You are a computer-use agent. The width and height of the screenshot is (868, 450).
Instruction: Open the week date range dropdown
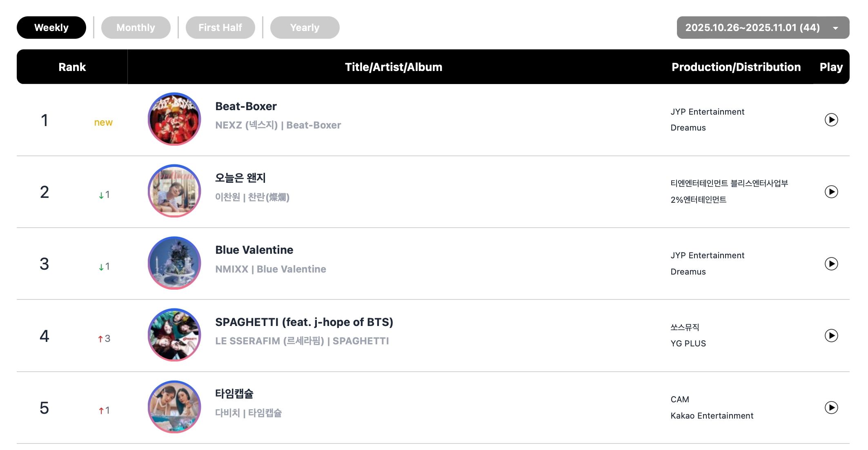point(763,28)
